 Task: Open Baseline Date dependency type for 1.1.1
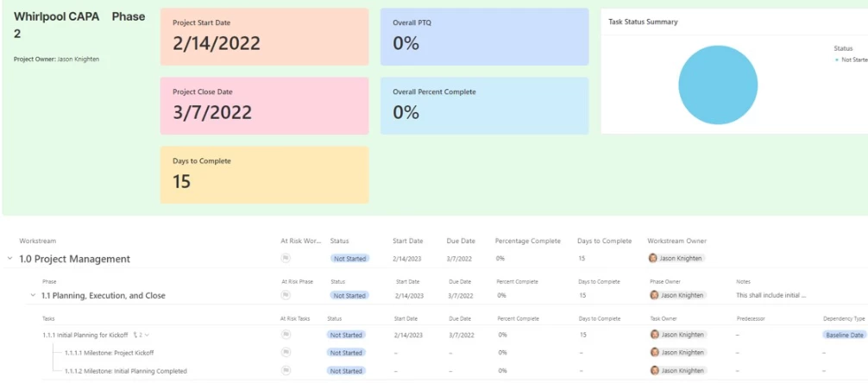(x=844, y=335)
